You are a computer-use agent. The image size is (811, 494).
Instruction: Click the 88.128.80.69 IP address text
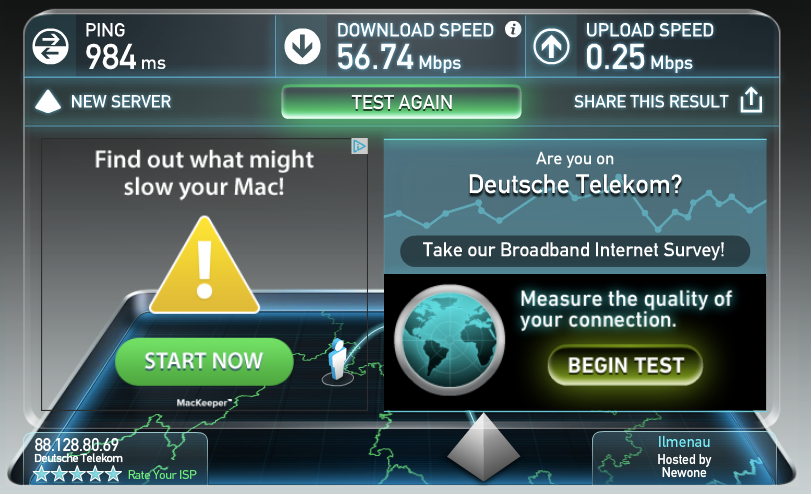coord(77,445)
